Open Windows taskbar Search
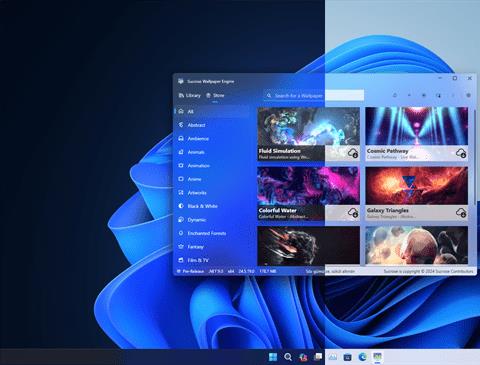Screen dimensions: 480x365 288,357
